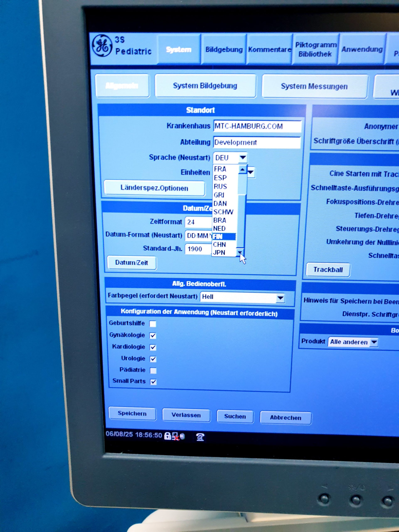Click the GE telephone service icon
The height and width of the screenshot is (532, 399).
coord(200,437)
